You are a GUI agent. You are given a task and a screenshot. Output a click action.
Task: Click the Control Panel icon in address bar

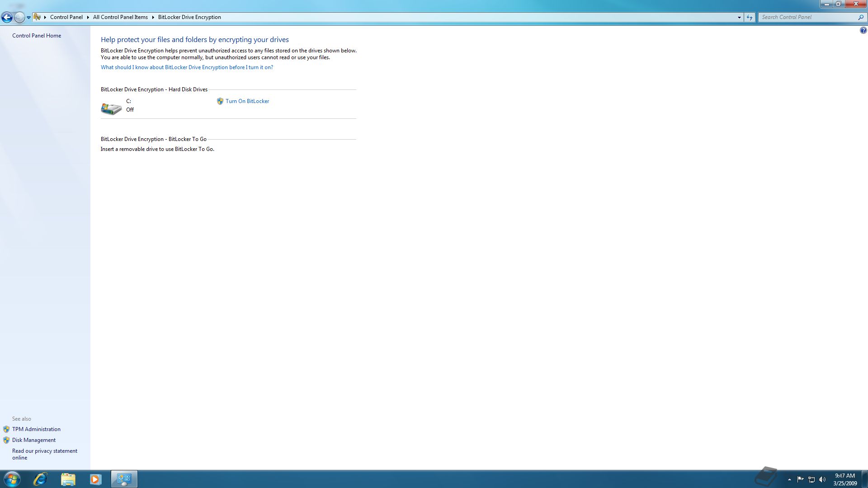37,17
